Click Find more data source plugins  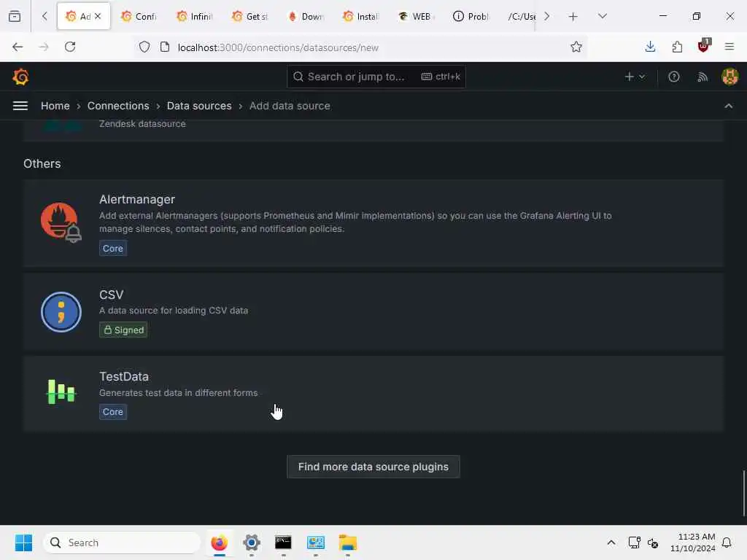(x=373, y=467)
